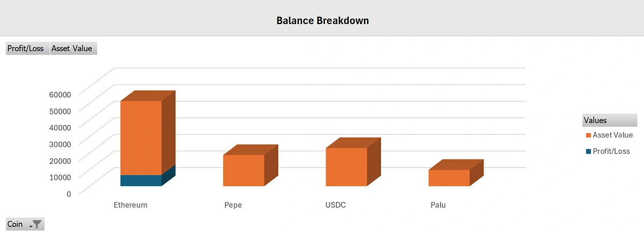Image resolution: width=644 pixels, height=235 pixels.
Task: Select the Ethereum category axis label
Action: (x=130, y=205)
